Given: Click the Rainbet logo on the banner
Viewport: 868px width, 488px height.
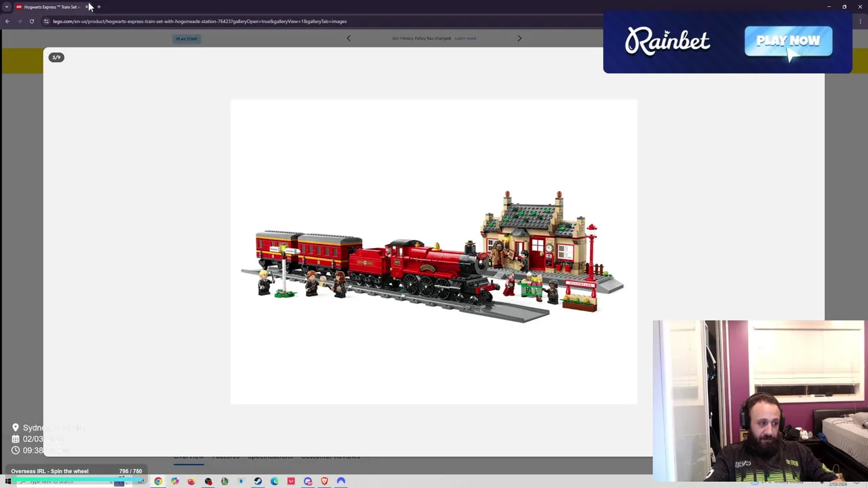Looking at the screenshot, I should (x=667, y=41).
